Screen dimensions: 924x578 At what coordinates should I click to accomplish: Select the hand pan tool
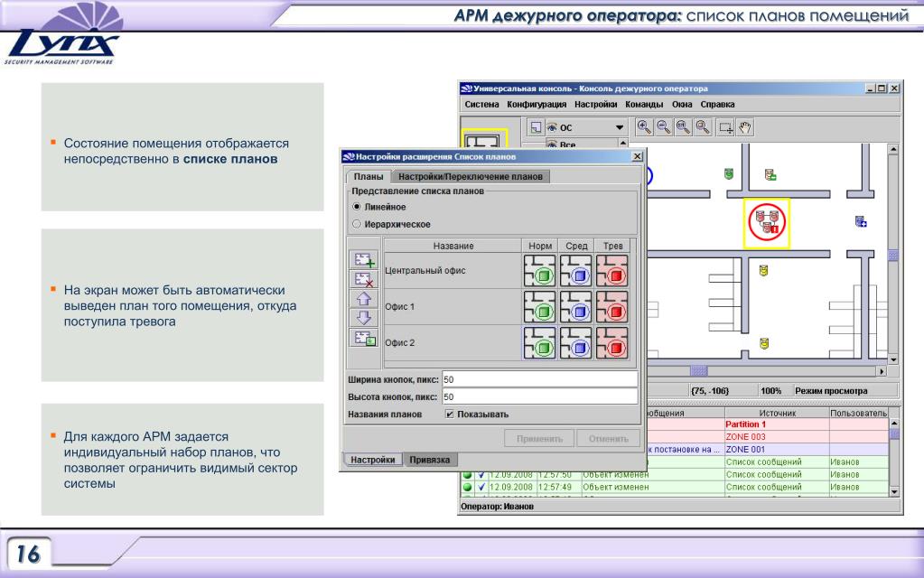coord(745,127)
